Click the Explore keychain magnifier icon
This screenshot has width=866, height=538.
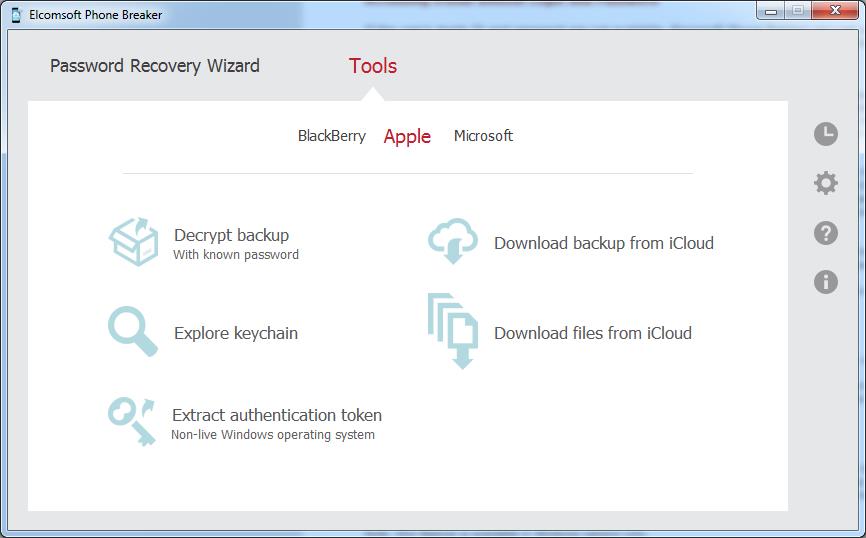point(133,331)
